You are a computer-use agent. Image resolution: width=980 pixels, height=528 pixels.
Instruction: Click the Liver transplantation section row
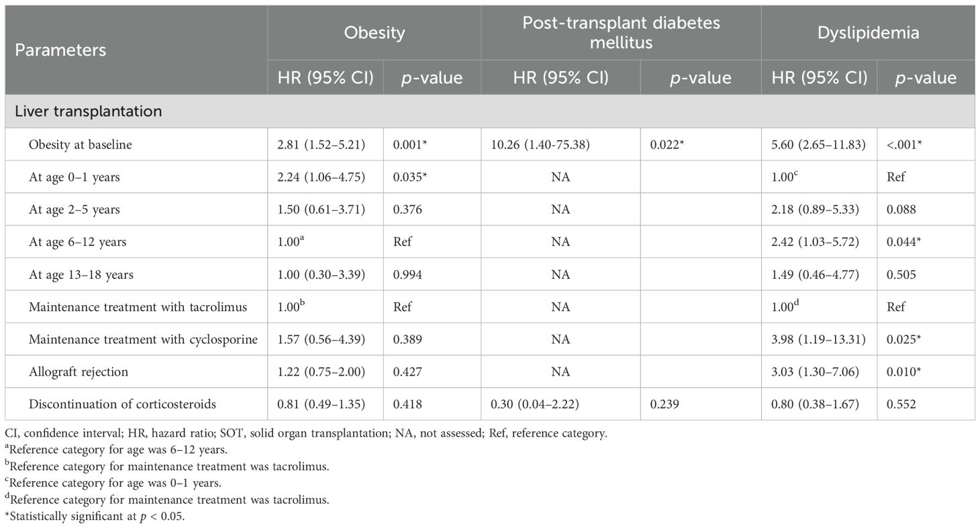click(x=89, y=112)
